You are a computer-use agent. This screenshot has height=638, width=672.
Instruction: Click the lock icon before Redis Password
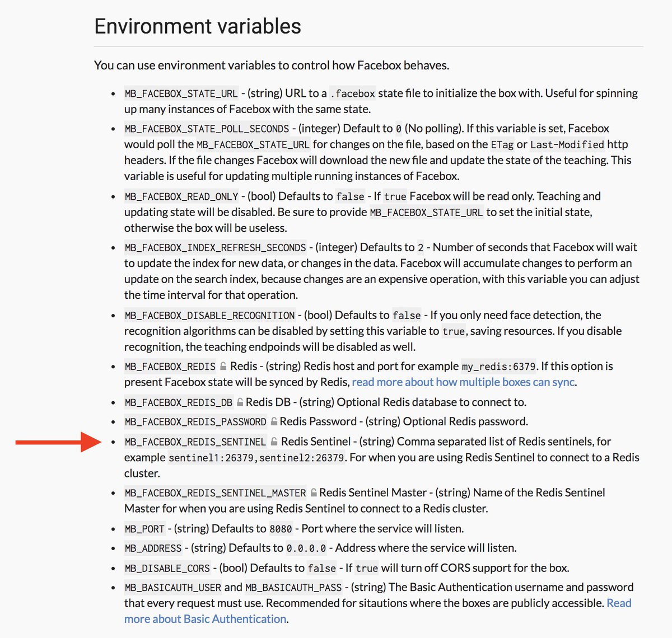click(274, 421)
